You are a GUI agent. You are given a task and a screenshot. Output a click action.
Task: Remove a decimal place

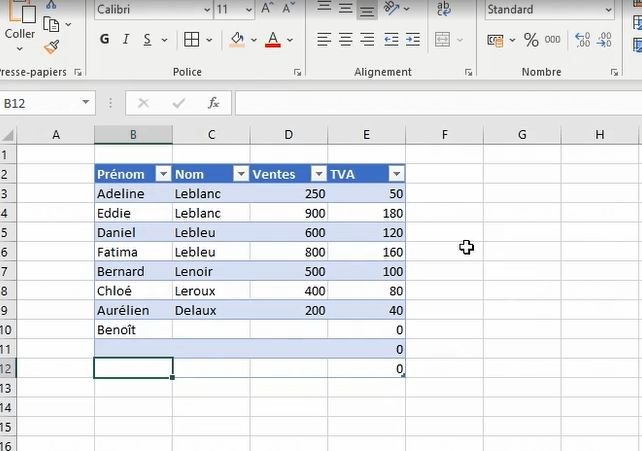(604, 40)
